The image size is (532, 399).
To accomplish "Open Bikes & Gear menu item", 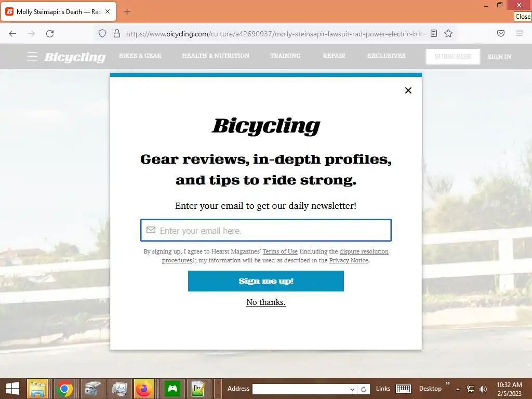I will click(140, 56).
